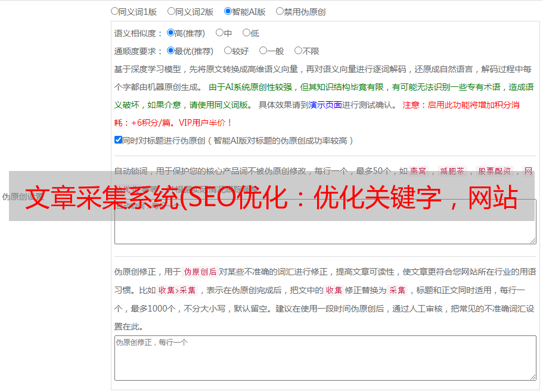Set 通顺度要求 to 较好
This screenshot has width=543, height=392.
tap(228, 51)
